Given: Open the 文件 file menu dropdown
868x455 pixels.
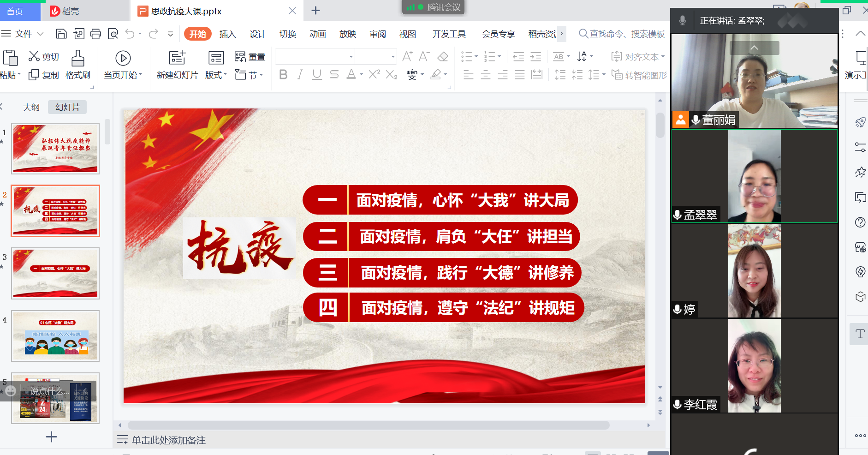Looking at the screenshot, I should pyautogui.click(x=23, y=34).
